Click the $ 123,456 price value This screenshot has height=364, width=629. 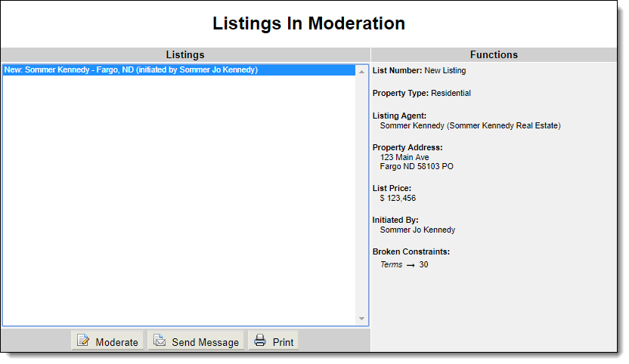[398, 198]
